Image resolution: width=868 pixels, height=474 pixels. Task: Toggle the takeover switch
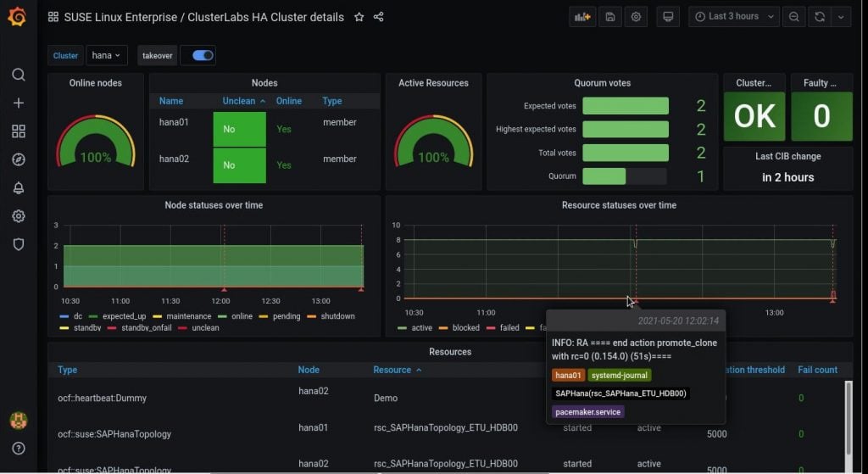pos(203,55)
